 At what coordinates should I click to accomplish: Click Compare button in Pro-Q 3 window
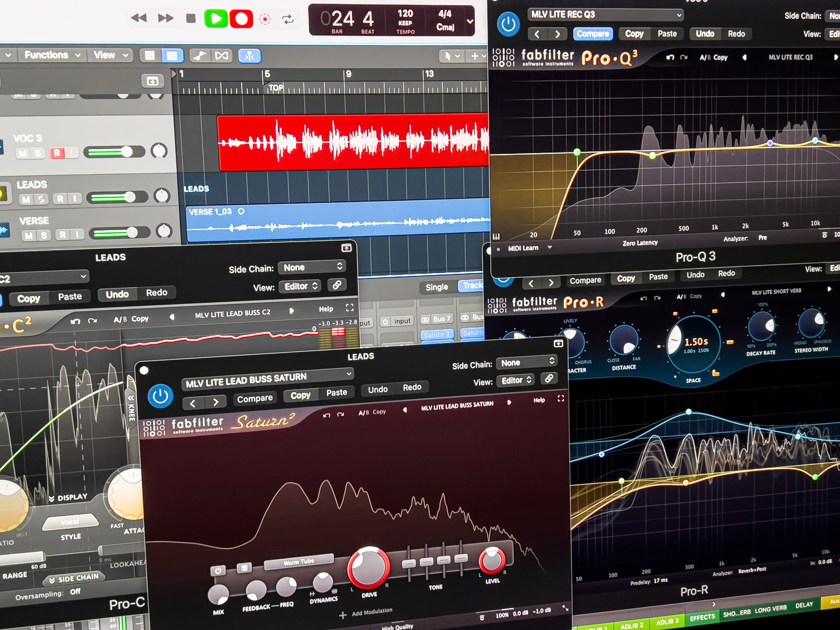point(592,34)
